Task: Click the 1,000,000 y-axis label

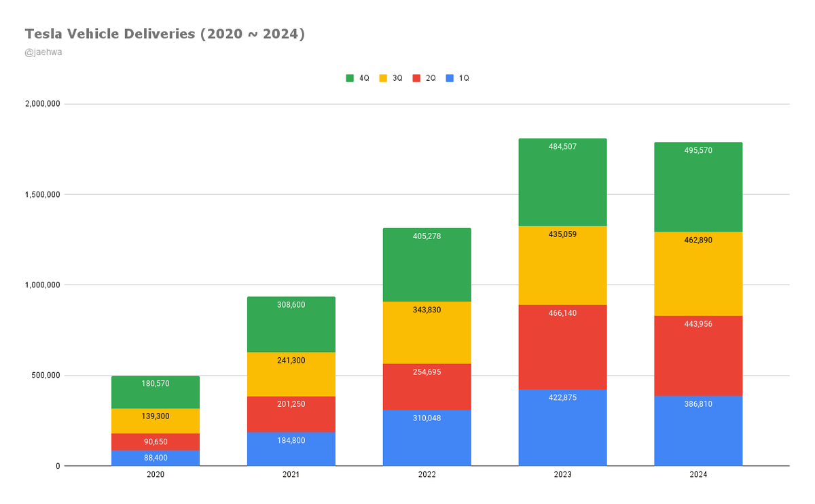Action: coord(42,285)
